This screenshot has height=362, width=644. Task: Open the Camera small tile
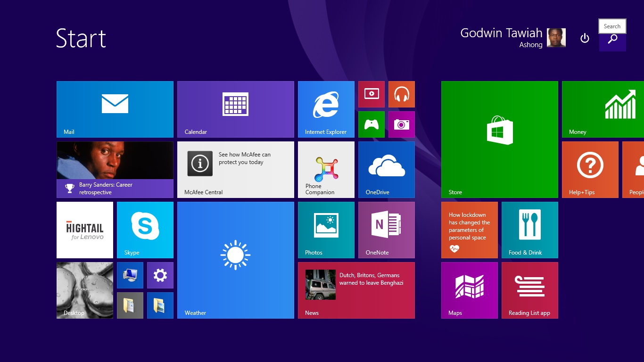click(402, 124)
